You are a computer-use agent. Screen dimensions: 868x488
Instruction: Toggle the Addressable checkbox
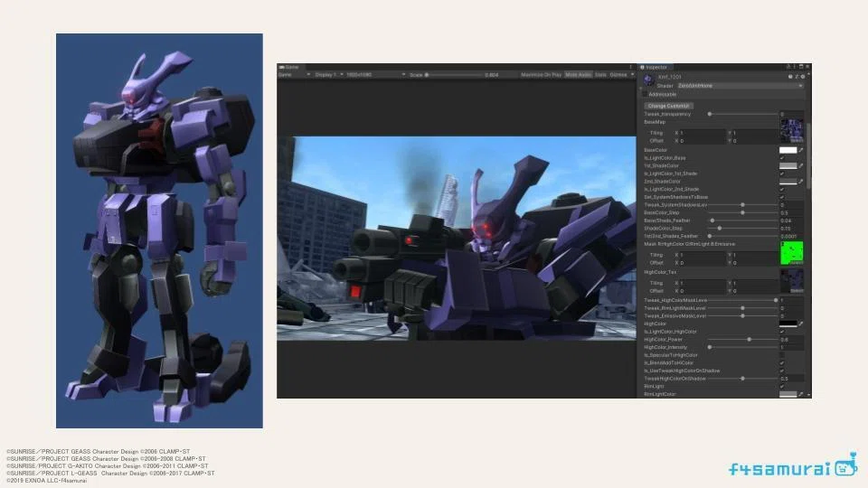pos(645,95)
